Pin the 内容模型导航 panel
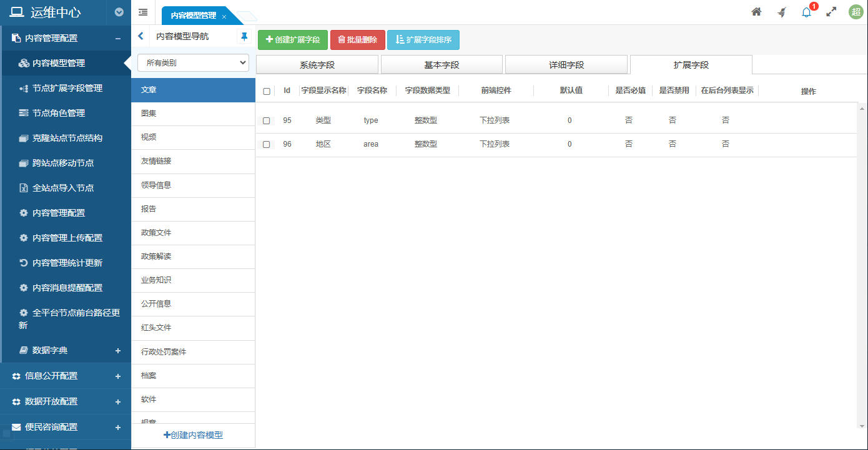 [x=244, y=37]
